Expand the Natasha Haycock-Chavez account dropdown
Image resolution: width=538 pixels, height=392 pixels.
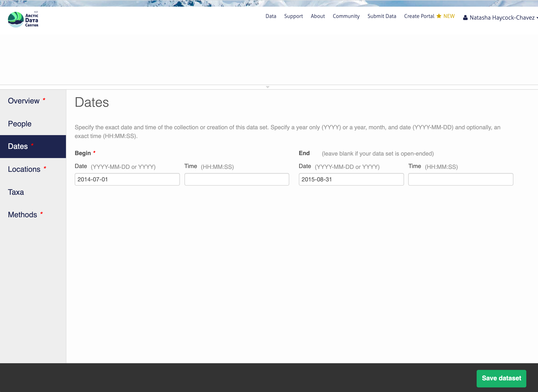(x=502, y=18)
